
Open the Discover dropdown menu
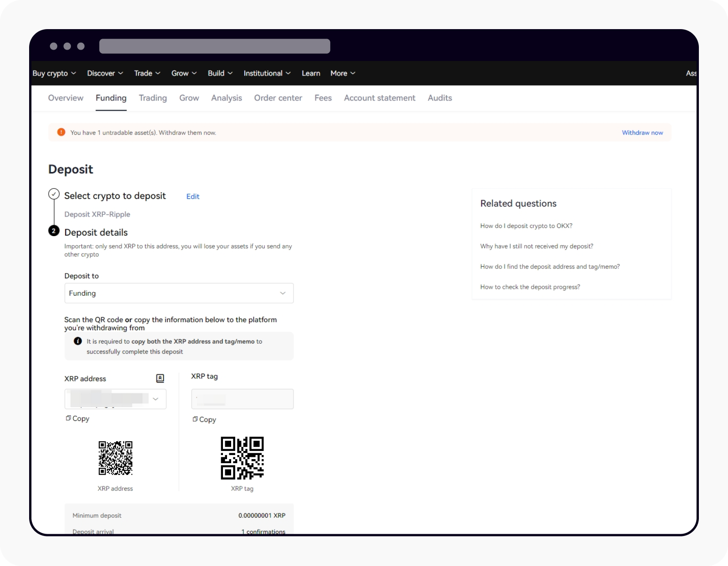point(105,73)
